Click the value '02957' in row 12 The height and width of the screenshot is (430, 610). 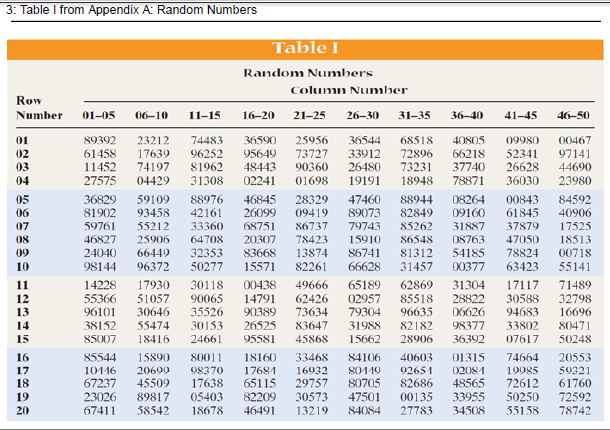pyautogui.click(x=364, y=299)
